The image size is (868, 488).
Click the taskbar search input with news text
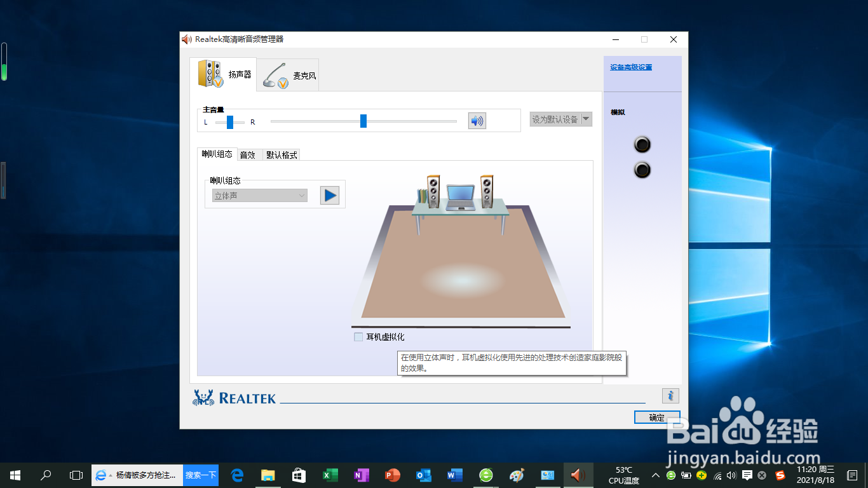137,475
